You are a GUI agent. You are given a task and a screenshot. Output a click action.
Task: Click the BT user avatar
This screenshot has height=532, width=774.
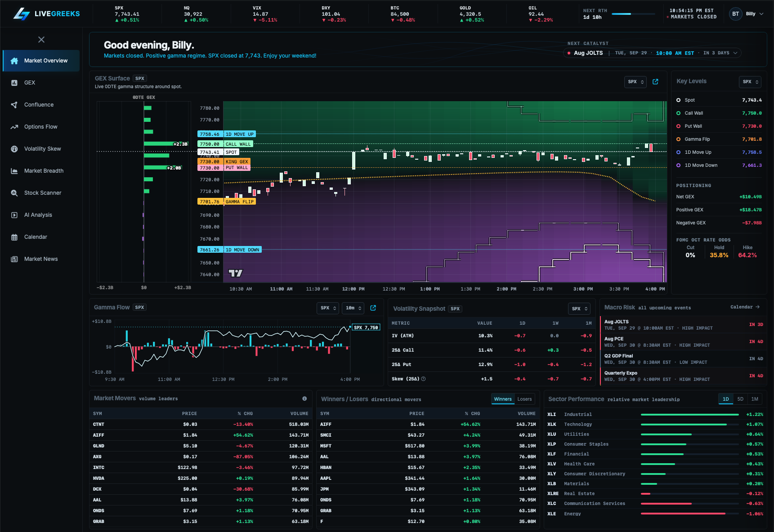[x=736, y=14]
